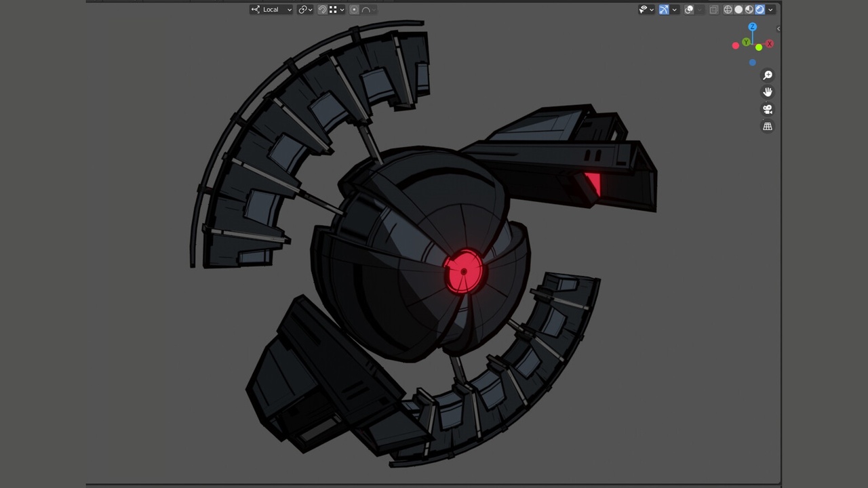Open the proportional editing falloff dropdown
This screenshot has height=488, width=868.
(369, 9)
